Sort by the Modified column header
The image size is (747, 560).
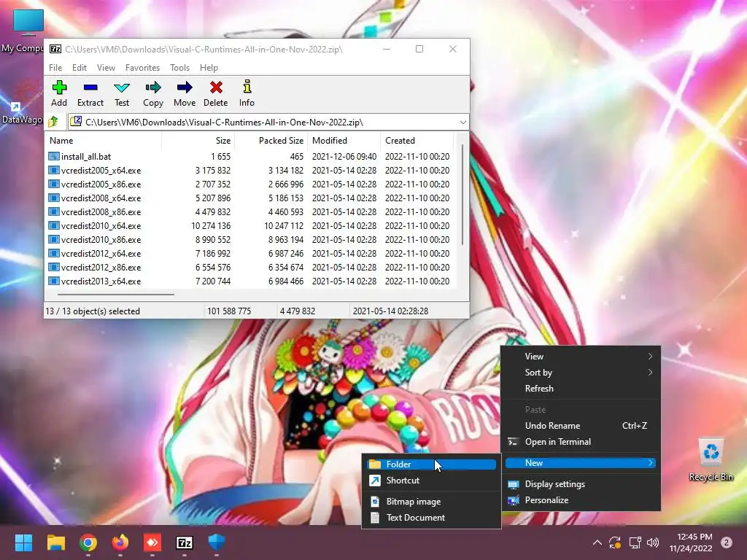[x=344, y=141]
